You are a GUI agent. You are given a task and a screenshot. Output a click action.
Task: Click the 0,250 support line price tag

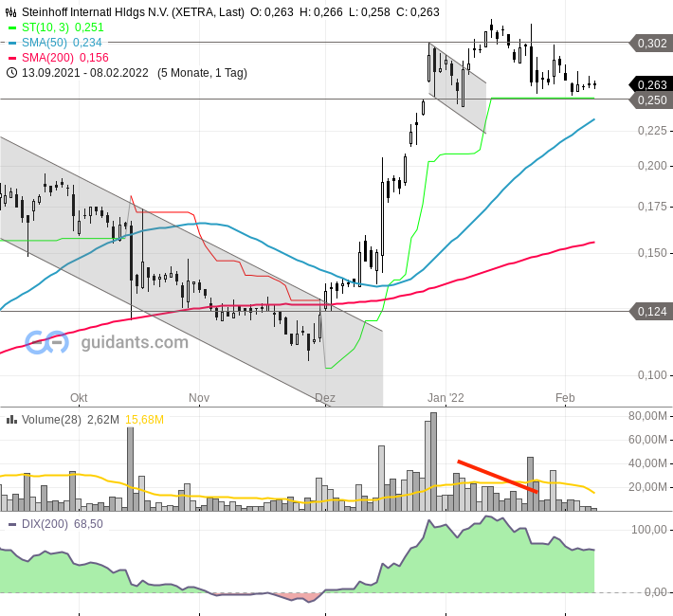(x=650, y=100)
